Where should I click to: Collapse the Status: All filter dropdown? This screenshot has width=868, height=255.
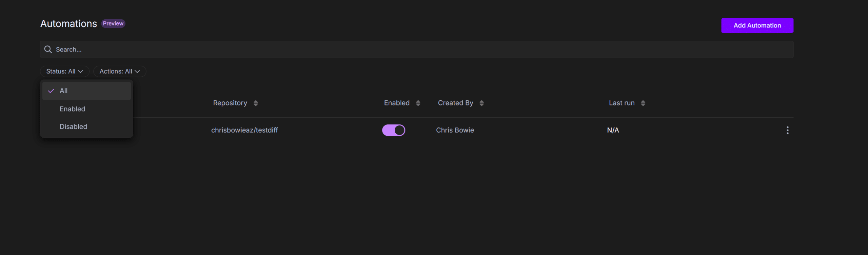point(64,72)
